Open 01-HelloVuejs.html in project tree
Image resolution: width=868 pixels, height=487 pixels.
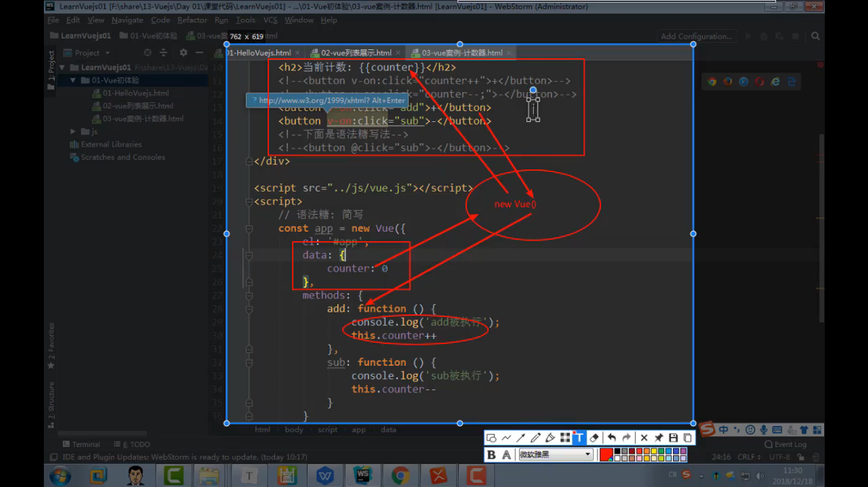[x=132, y=93]
